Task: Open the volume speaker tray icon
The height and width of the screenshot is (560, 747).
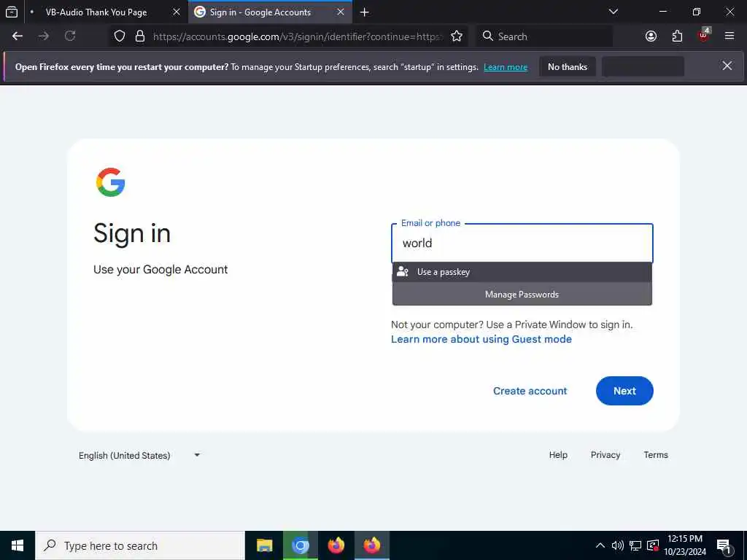Action: coord(617,545)
